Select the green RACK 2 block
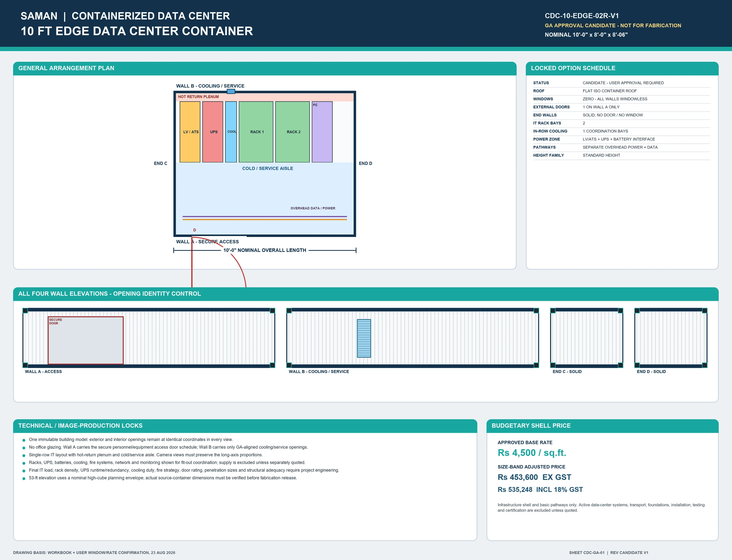 tap(293, 132)
